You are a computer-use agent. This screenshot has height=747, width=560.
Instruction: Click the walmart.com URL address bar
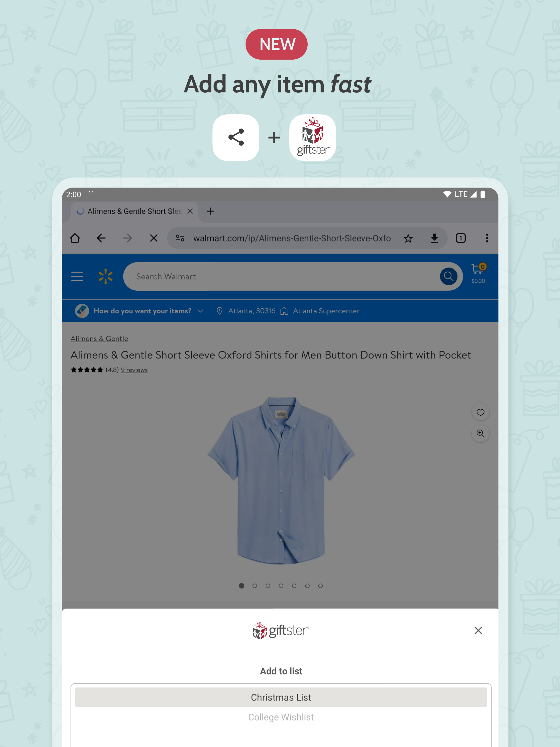click(292, 238)
